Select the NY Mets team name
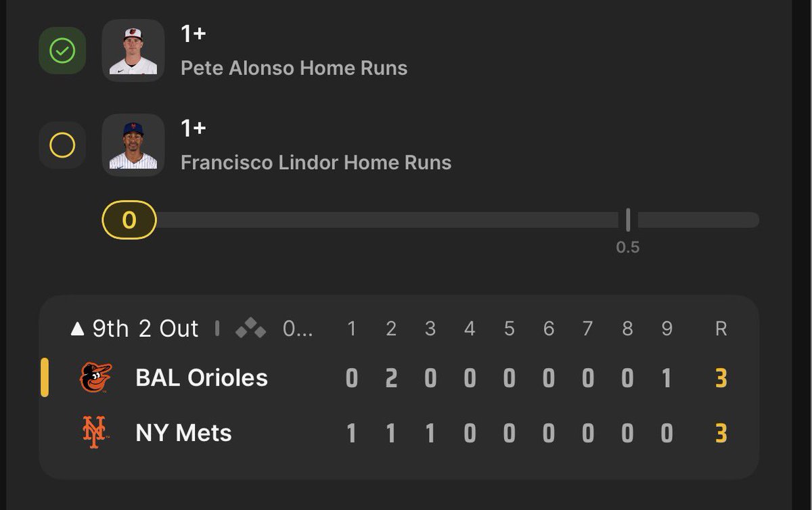The image size is (812, 510). (x=184, y=433)
